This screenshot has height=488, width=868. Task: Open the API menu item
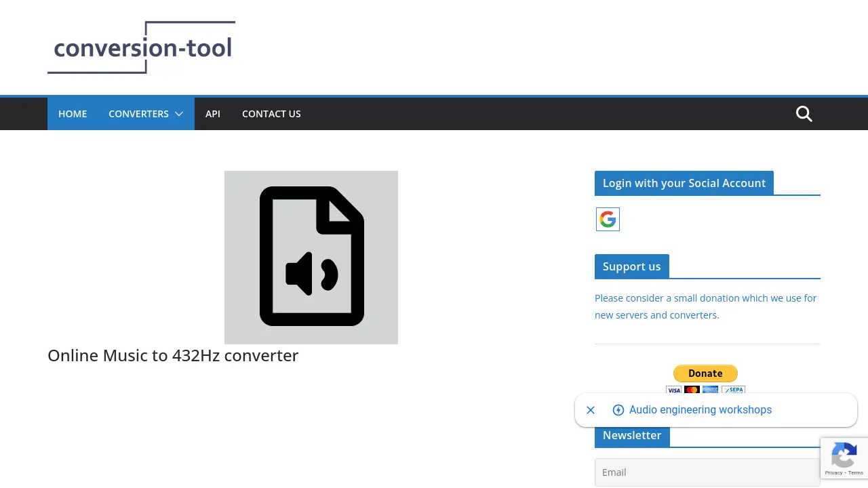pos(213,114)
